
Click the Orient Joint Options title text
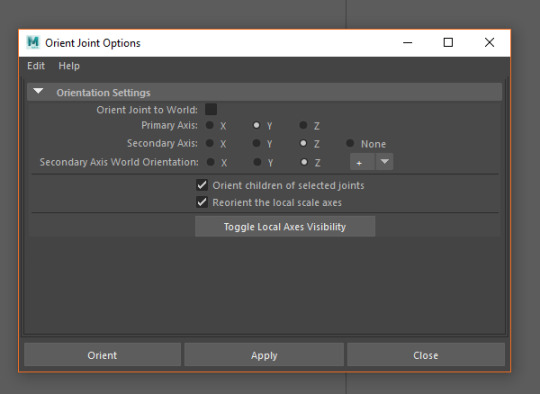[x=93, y=43]
